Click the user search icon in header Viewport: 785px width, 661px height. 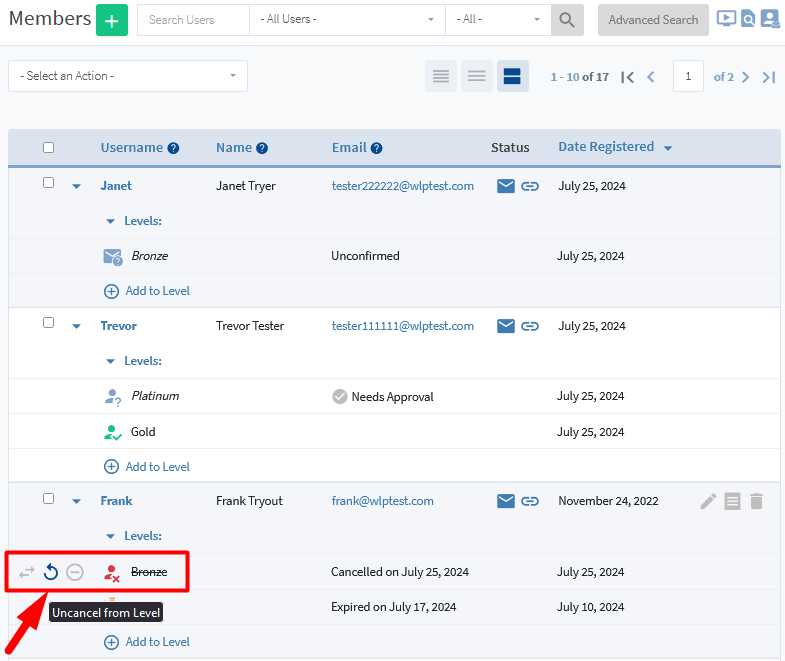tap(748, 19)
